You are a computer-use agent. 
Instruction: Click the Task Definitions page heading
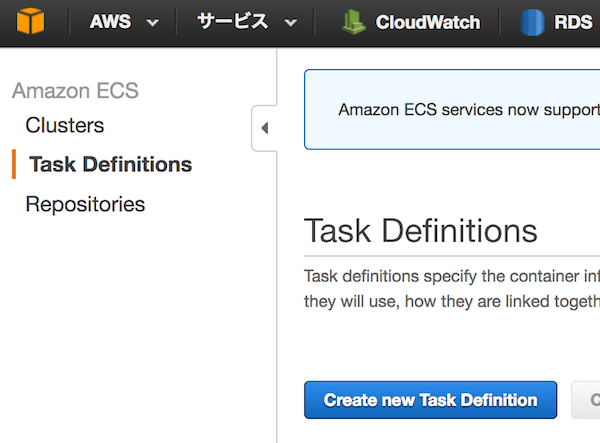pyautogui.click(x=421, y=231)
